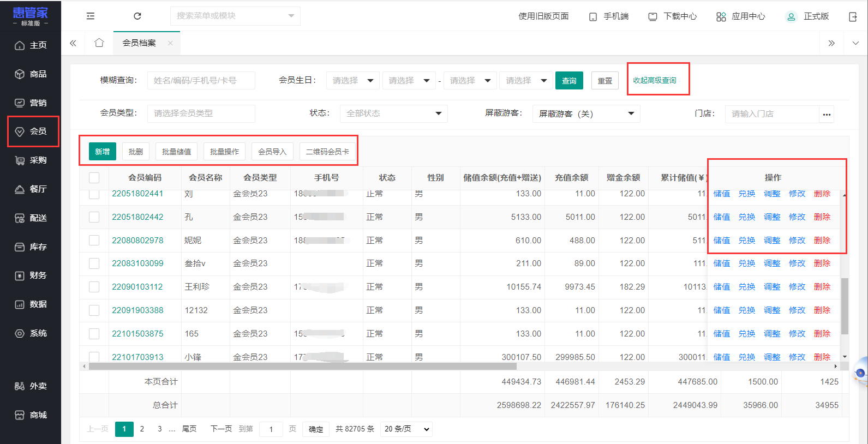The height and width of the screenshot is (444, 868).
Task: Click the green 新增 button
Action: [x=102, y=152]
